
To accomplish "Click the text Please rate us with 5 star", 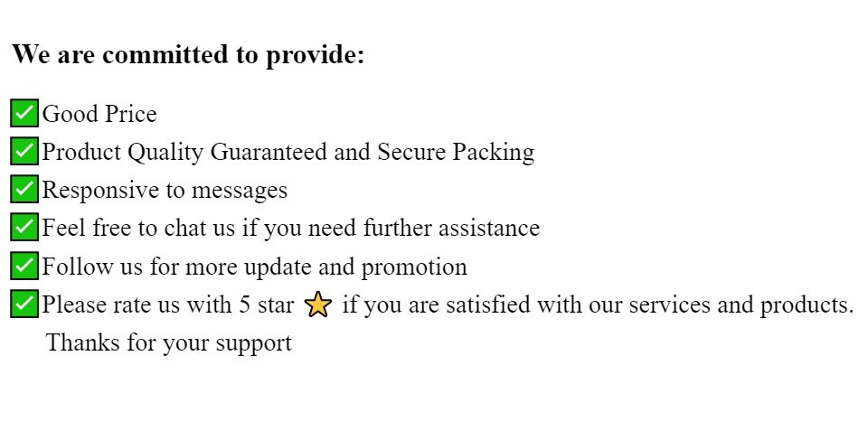I will 168,305.
